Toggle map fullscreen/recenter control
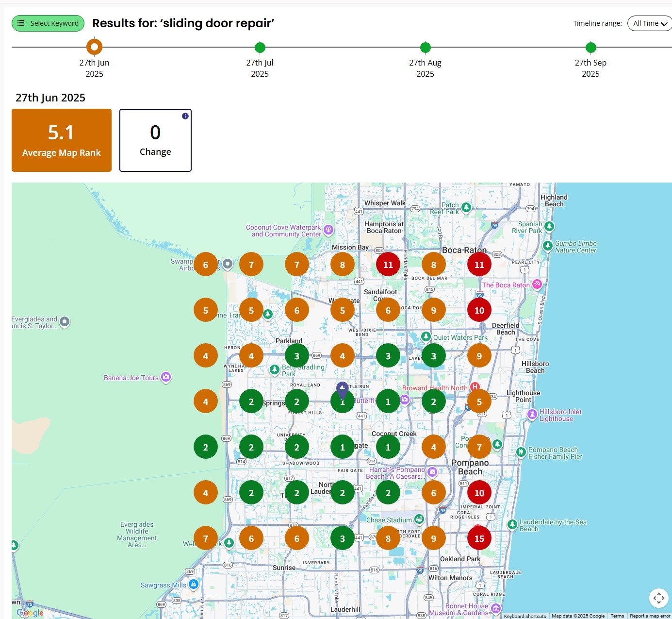This screenshot has height=619, width=672. click(x=658, y=598)
